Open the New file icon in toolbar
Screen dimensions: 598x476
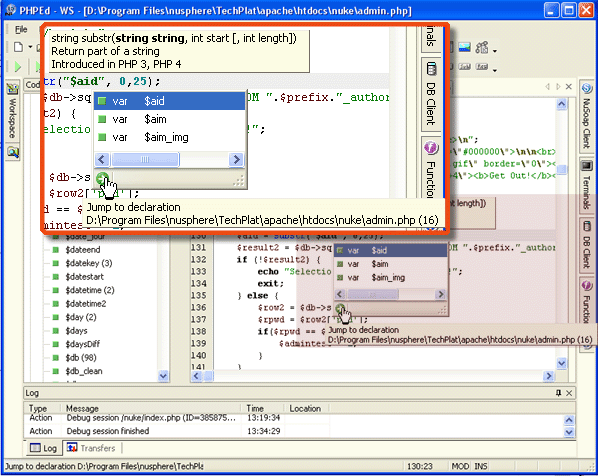(18, 47)
